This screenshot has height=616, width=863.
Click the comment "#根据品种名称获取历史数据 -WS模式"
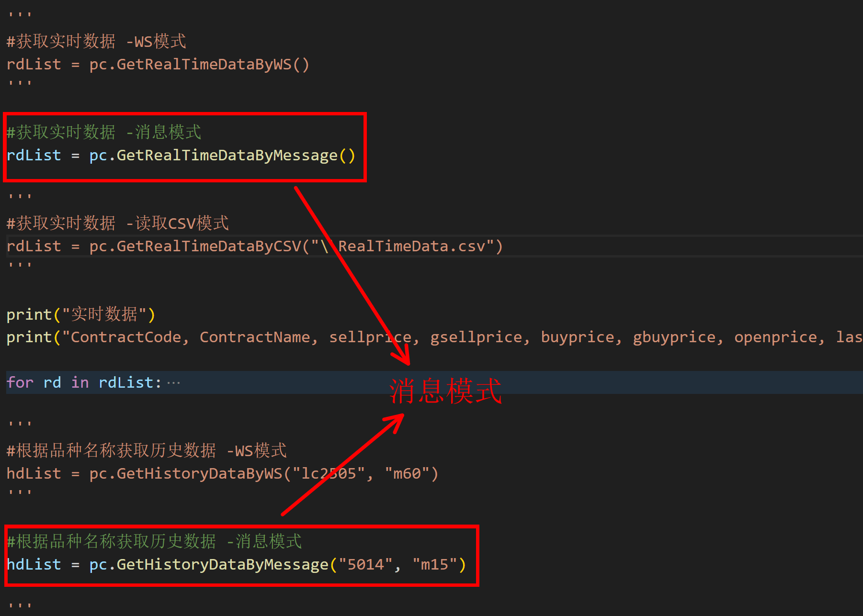click(x=146, y=451)
